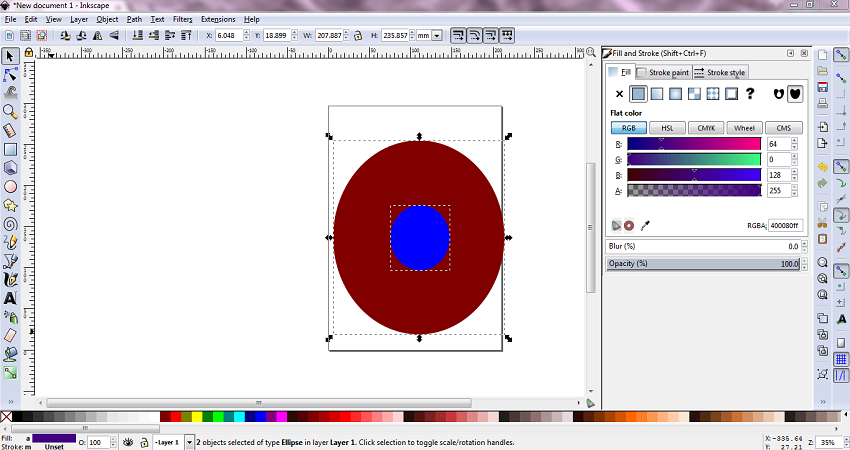Click the Opacity percentage slider
This screenshot has height=450, width=850.
tap(704, 263)
